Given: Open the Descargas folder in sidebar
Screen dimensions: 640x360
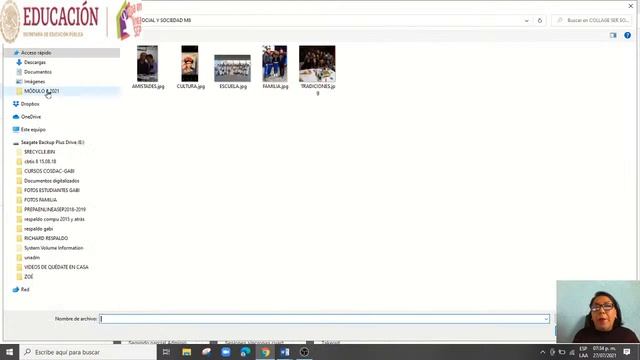Looking at the screenshot, I should point(35,62).
